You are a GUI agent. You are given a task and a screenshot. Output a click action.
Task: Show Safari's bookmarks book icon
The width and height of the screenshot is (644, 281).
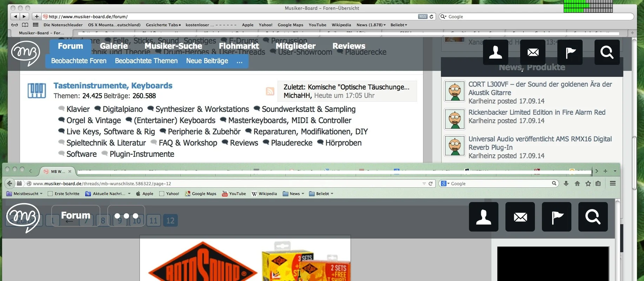(25, 25)
